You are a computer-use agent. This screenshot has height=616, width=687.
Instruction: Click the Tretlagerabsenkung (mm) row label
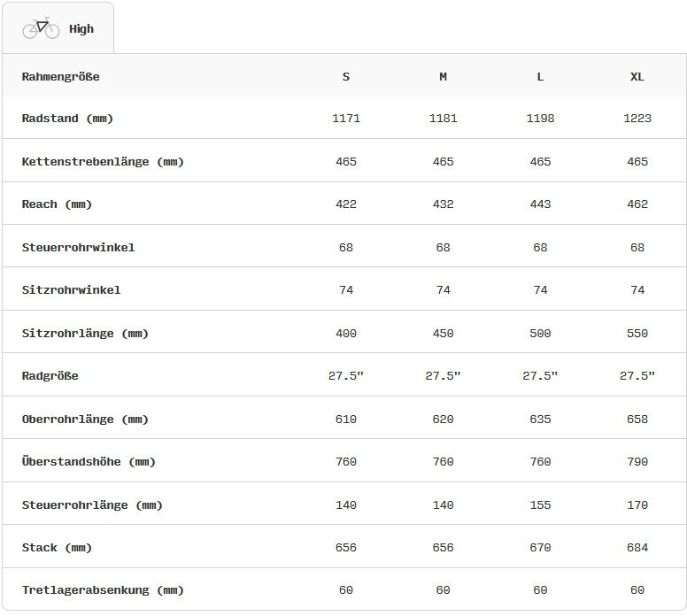pyautogui.click(x=103, y=590)
